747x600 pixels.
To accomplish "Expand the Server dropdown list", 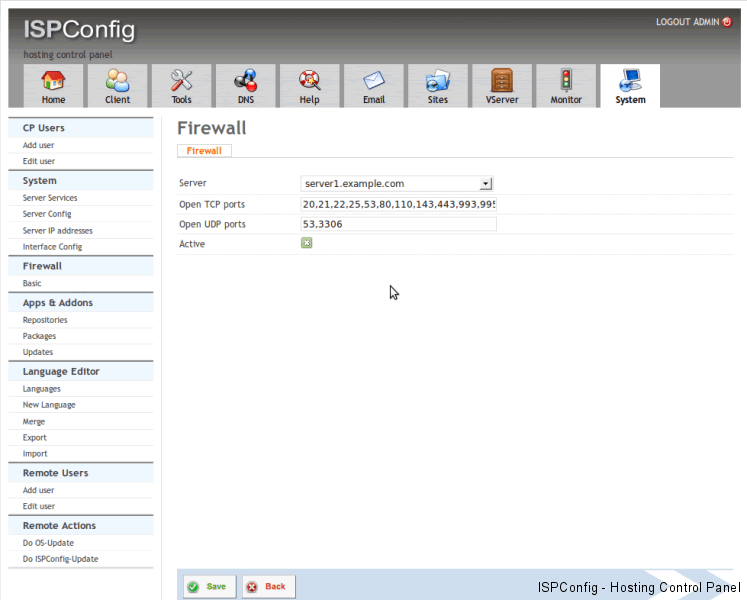I will 486,184.
